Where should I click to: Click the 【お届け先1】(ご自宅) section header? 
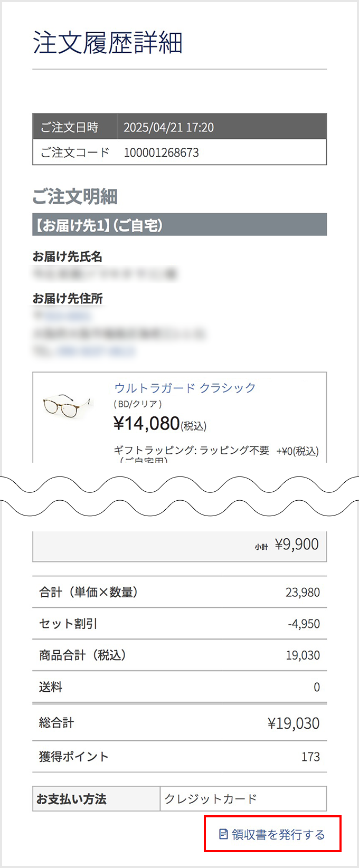(98, 225)
